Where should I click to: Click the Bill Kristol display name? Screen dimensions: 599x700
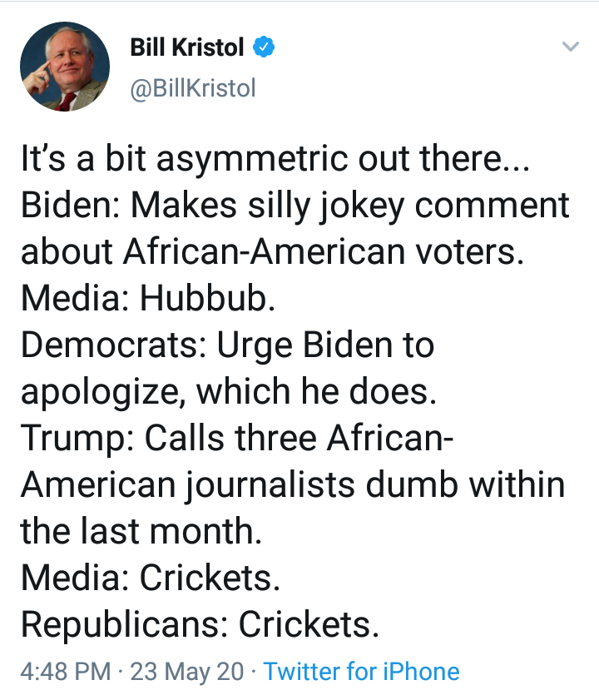coord(187,48)
